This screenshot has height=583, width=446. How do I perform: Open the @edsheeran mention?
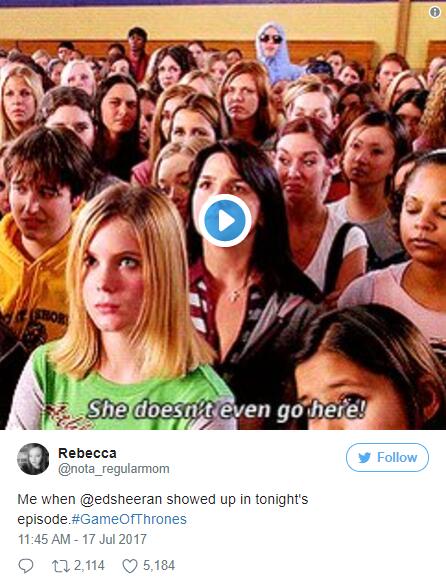click(121, 499)
